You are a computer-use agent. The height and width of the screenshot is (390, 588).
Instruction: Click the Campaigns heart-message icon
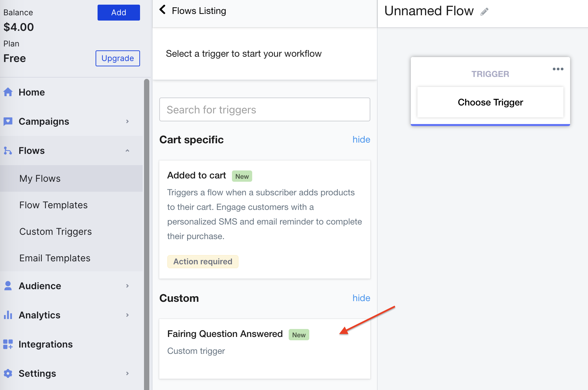pyautogui.click(x=8, y=121)
